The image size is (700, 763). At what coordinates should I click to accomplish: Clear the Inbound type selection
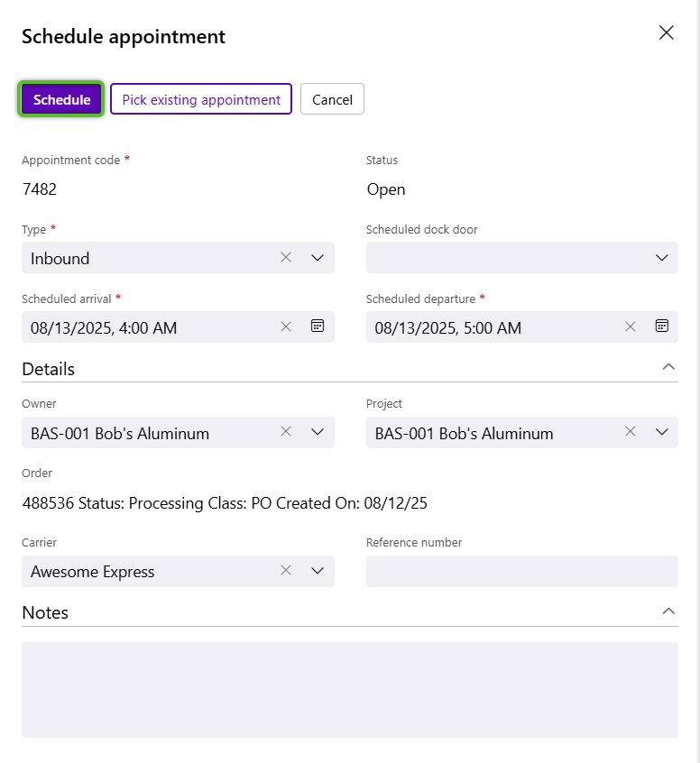point(286,257)
